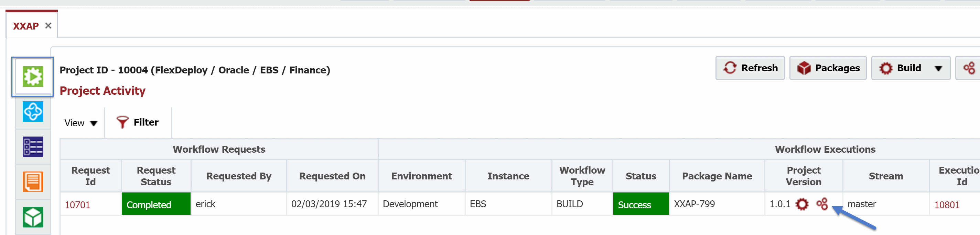980x235 pixels.
Task: Open the Packages button
Action: click(828, 68)
